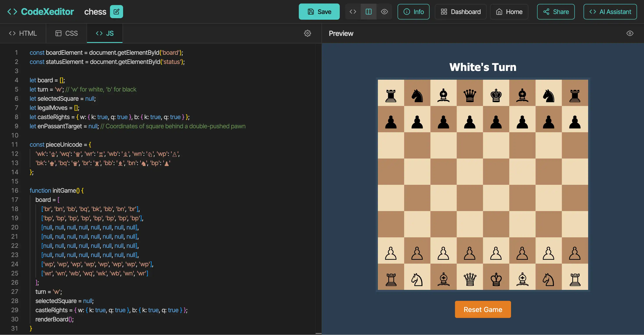Select the JS tab
Image resolution: width=644 pixels, height=335 pixels.
click(105, 33)
